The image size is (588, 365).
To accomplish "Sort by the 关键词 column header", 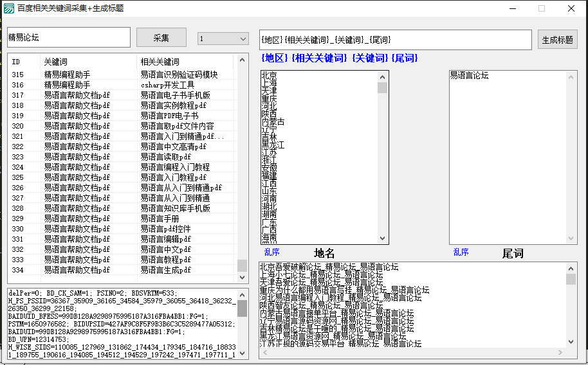I will [x=89, y=62].
